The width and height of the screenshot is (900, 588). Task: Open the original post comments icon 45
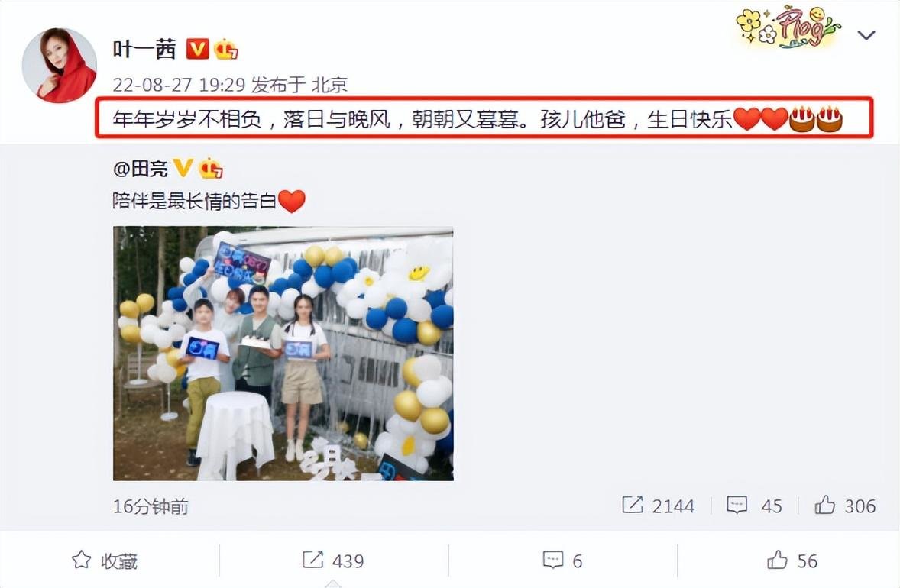pyautogui.click(x=754, y=506)
